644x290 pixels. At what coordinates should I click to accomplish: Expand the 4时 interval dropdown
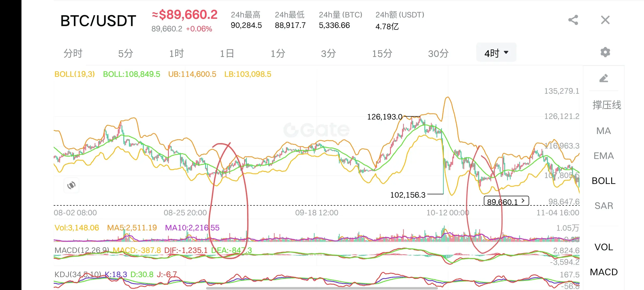click(496, 53)
